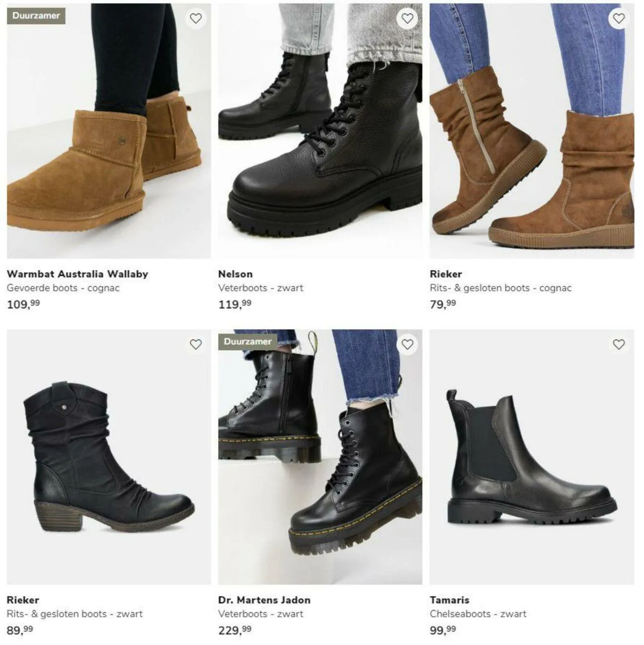Click the Gevoerde boots - cognac description

click(63, 288)
